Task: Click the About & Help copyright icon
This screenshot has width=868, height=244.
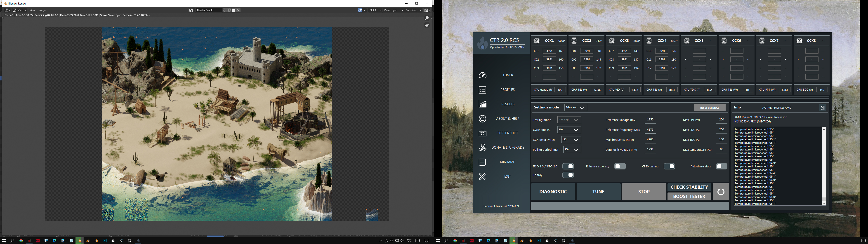Action: pyautogui.click(x=483, y=119)
